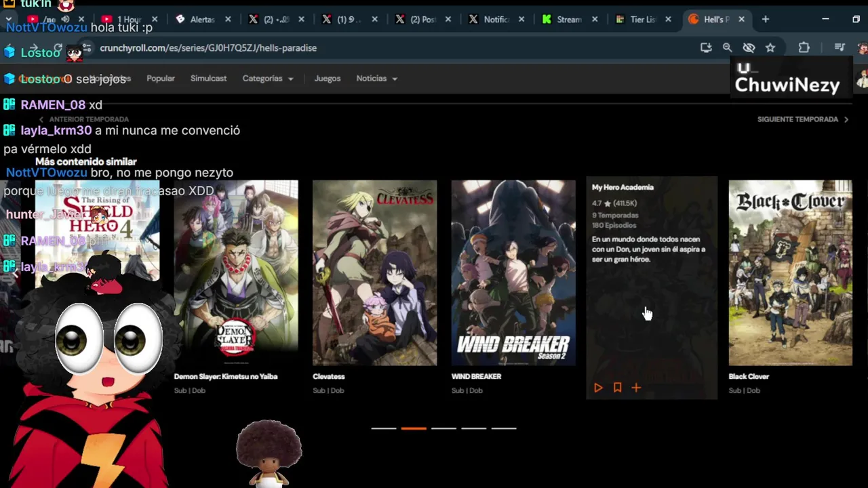Select the third carousel page indicator
The height and width of the screenshot is (488, 868).
coord(444,428)
